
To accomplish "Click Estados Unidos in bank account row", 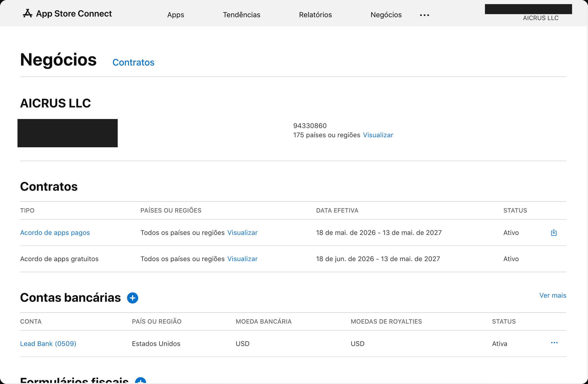I will point(156,344).
